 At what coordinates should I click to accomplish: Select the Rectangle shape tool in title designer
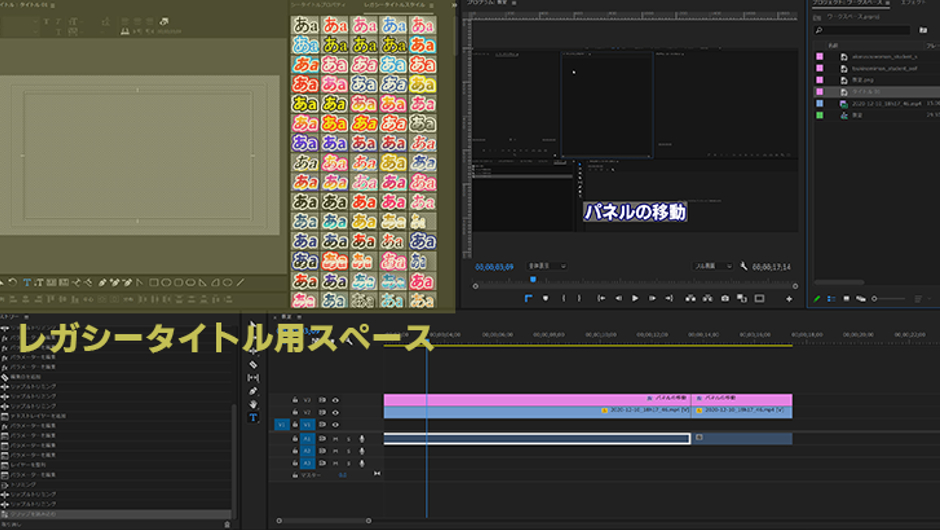click(153, 282)
